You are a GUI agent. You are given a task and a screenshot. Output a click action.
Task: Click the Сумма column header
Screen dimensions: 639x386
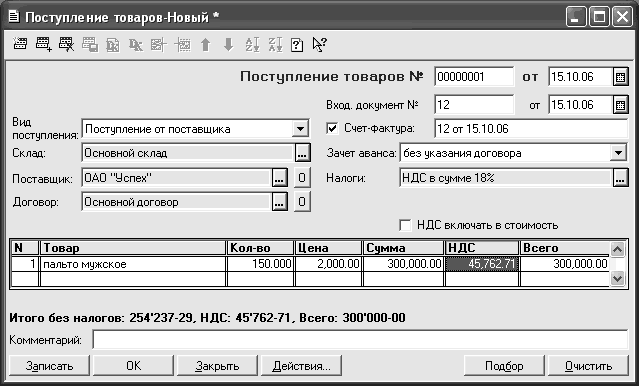[403, 248]
